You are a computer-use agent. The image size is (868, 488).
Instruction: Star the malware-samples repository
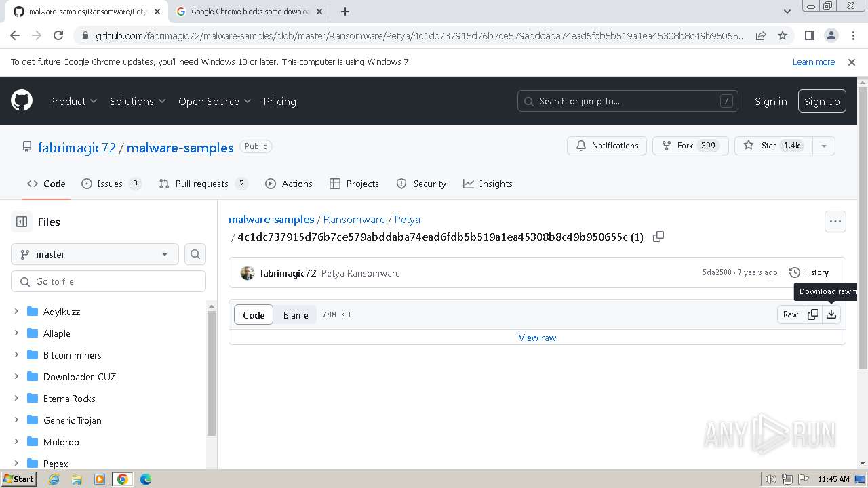(774, 146)
